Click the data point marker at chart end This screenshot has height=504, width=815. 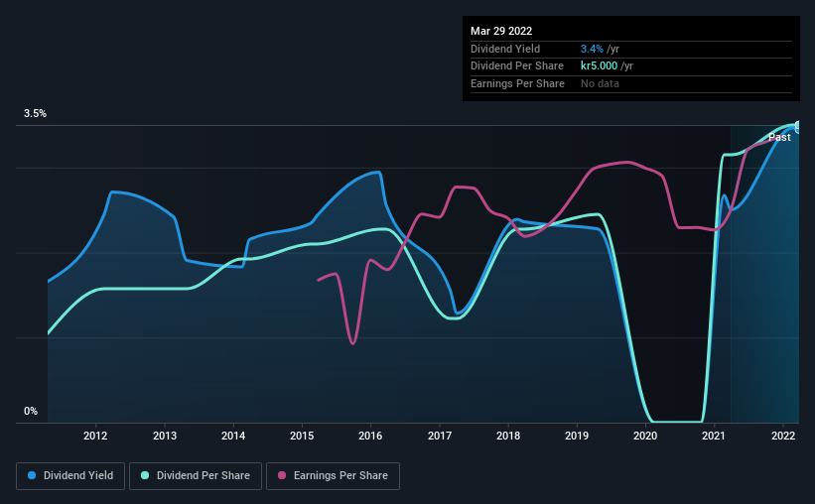click(797, 127)
